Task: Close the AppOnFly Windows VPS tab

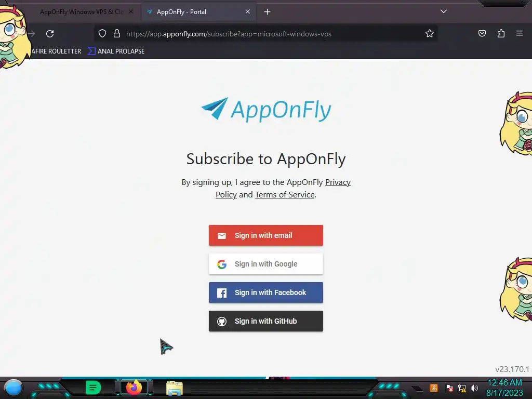Action: (x=131, y=11)
